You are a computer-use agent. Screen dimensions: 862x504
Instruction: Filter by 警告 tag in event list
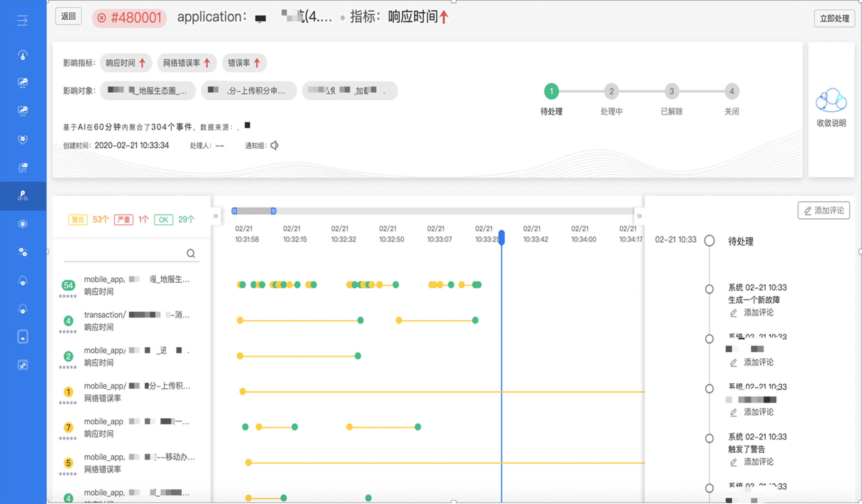[x=78, y=220]
